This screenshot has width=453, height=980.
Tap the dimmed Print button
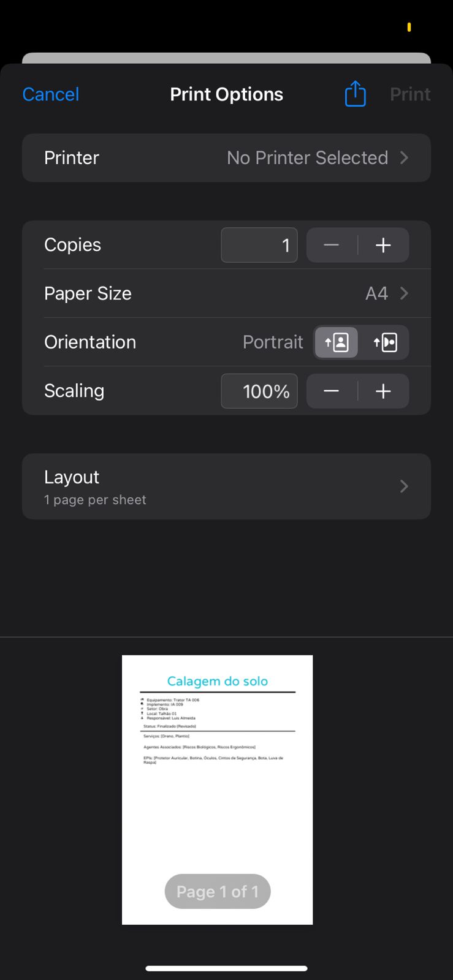[x=409, y=94]
